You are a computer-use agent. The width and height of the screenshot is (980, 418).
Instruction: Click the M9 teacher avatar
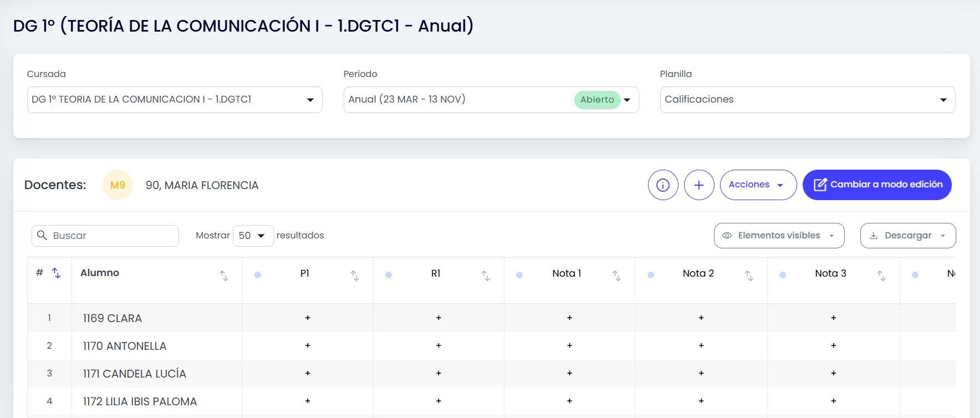coord(118,185)
